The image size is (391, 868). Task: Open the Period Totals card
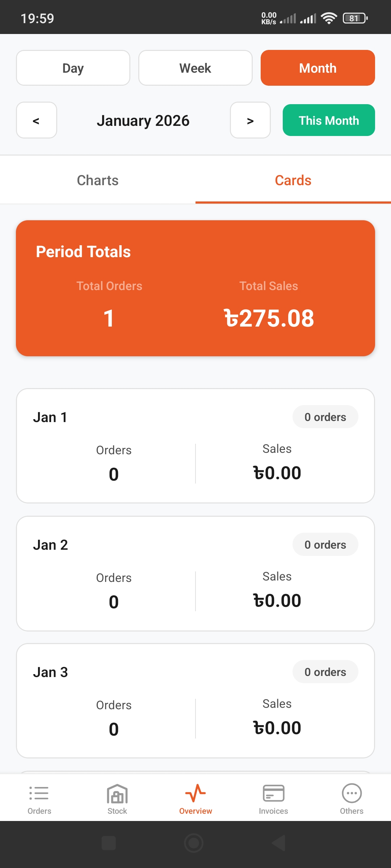click(x=195, y=288)
